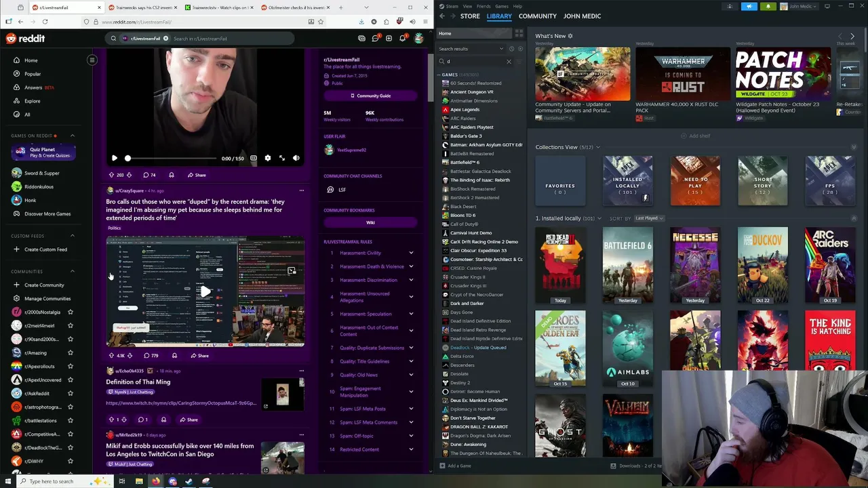
Task: Open the Community Guide button
Action: (x=370, y=96)
